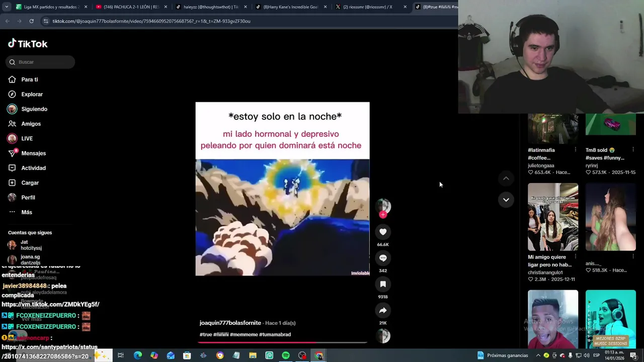Pause the Dragon Ball meme video
The image size is (644, 362).
coord(282,189)
